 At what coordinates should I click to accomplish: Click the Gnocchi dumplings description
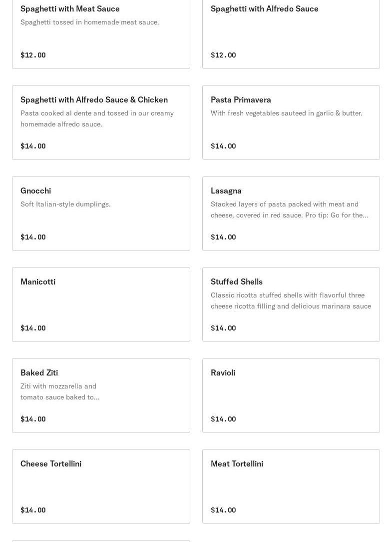[x=65, y=204]
